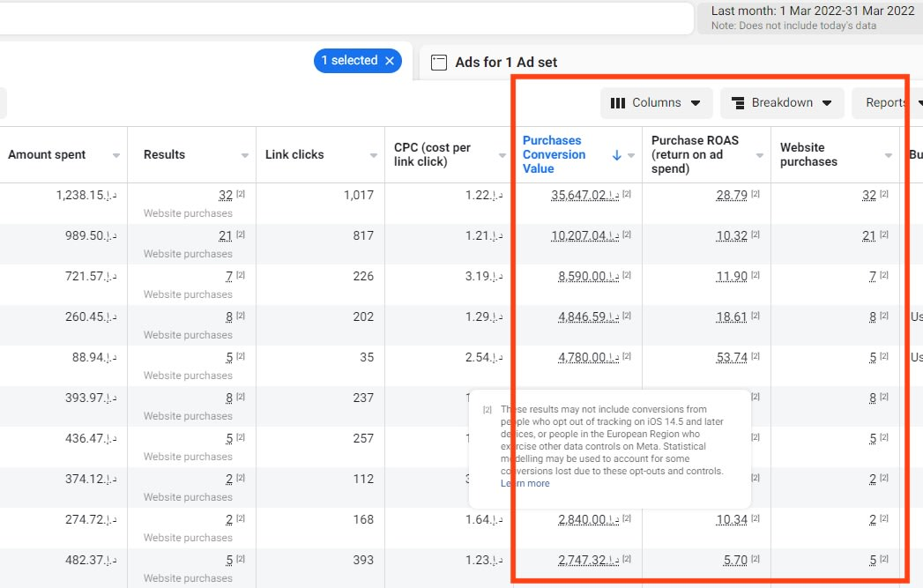Sort by Purchases Conversion Value header
Viewport: 923px width, 588px height.
[554, 154]
